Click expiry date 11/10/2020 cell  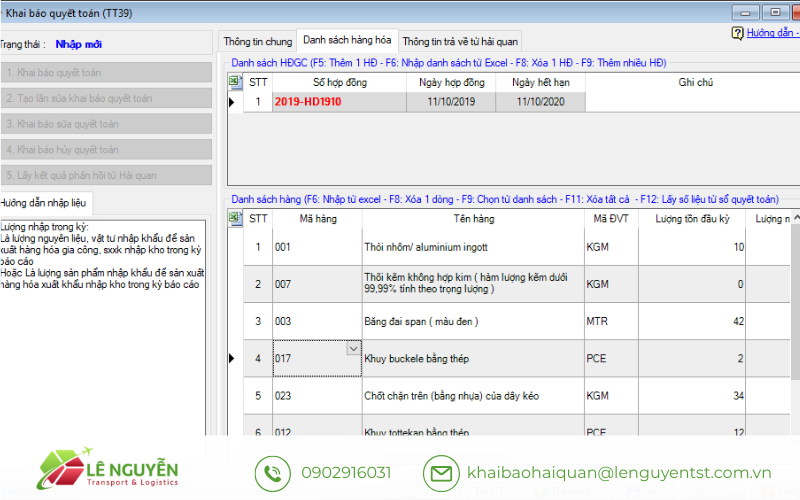(540, 102)
